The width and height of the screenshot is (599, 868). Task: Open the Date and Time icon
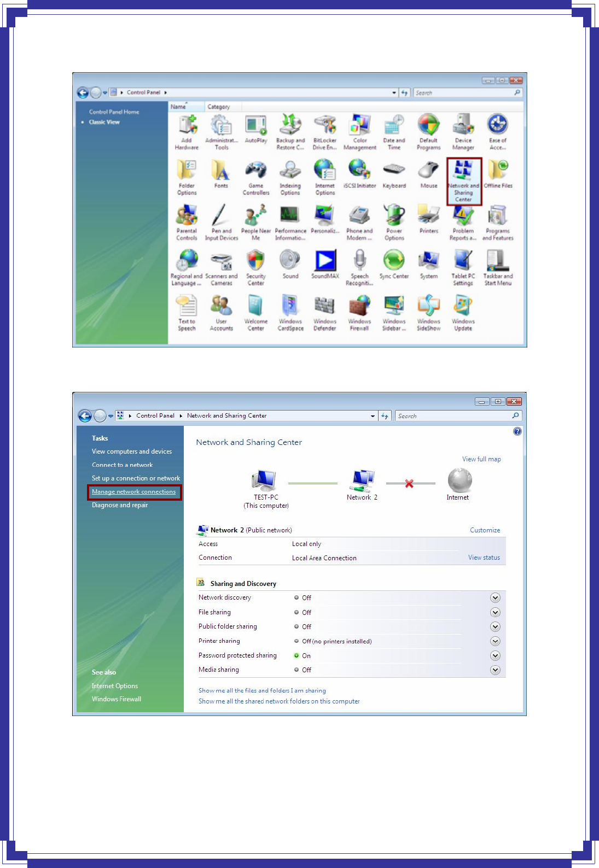394,132
